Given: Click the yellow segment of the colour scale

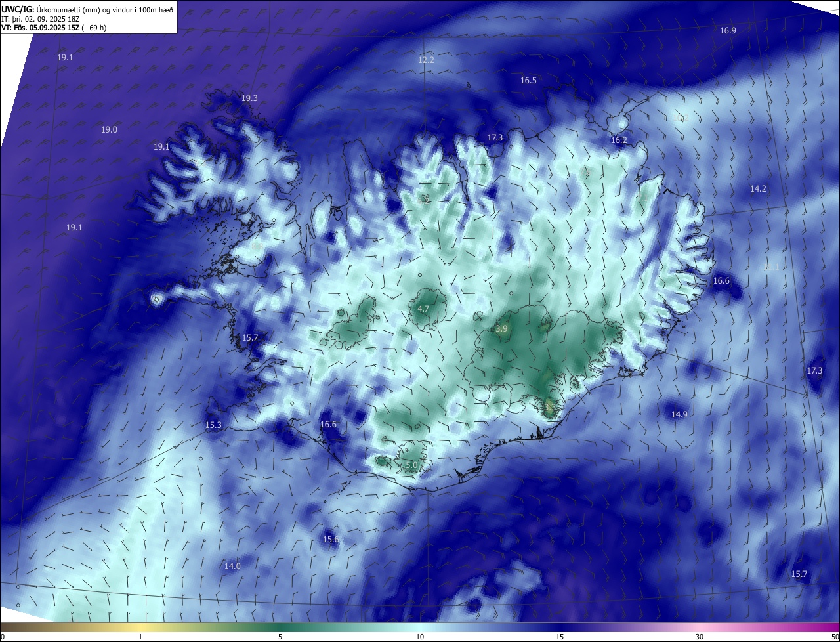Looking at the screenshot, I should pyautogui.click(x=140, y=627).
